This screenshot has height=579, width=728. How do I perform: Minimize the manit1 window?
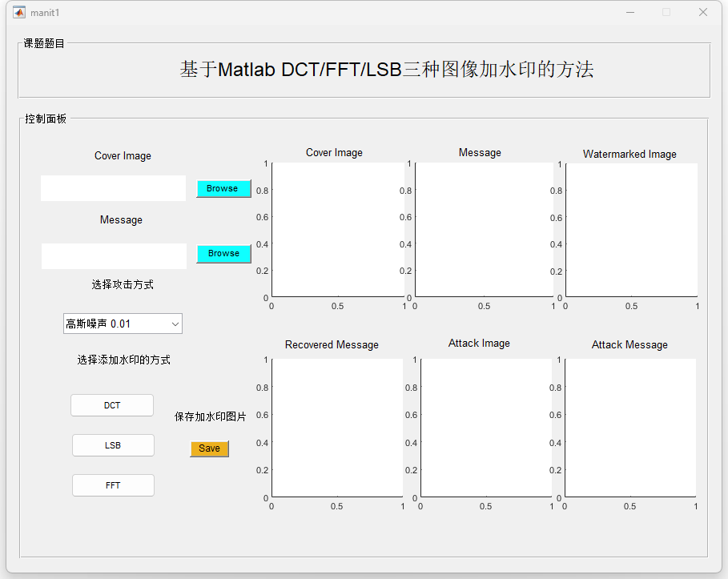click(630, 13)
